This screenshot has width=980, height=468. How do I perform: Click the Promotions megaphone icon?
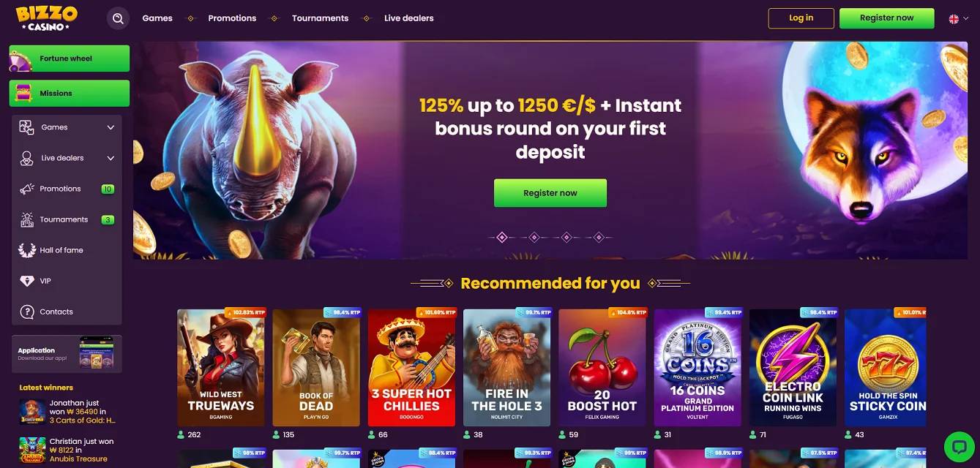tap(27, 189)
